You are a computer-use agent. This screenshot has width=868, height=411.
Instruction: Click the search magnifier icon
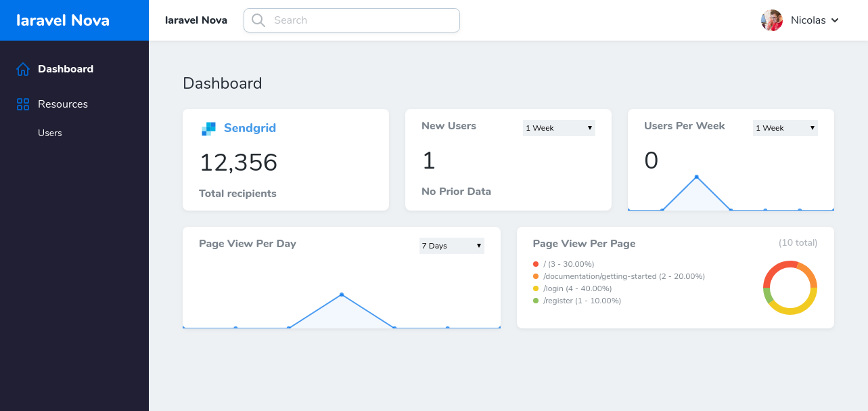tap(258, 20)
